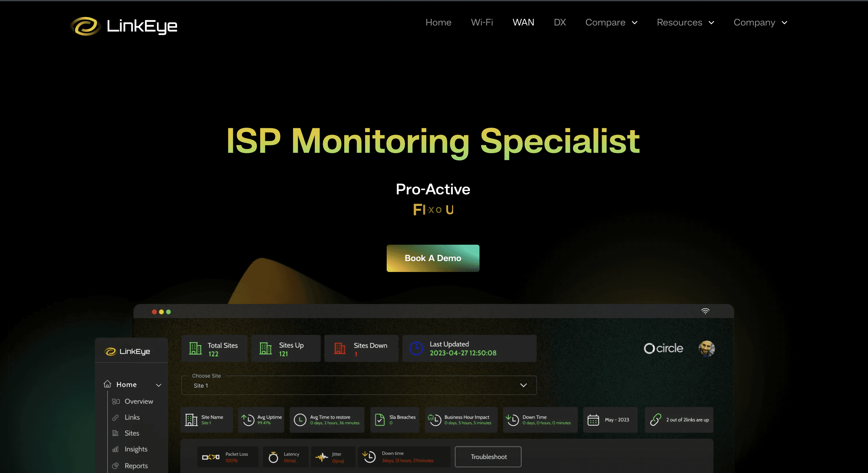Click the Reports pie chart icon
This screenshot has width=868, height=473.
115,466
